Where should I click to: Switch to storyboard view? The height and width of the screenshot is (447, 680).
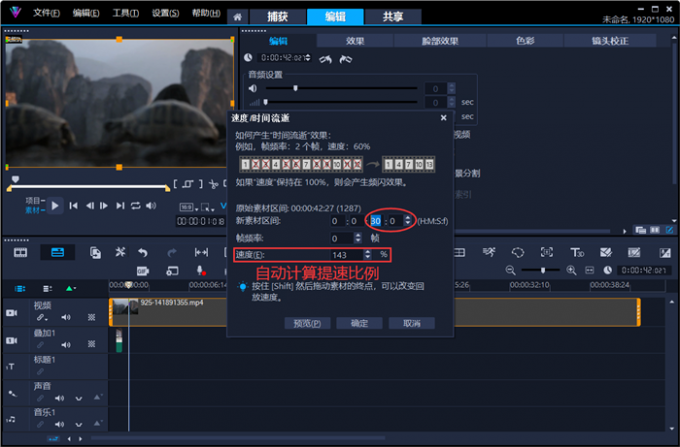pos(20,252)
